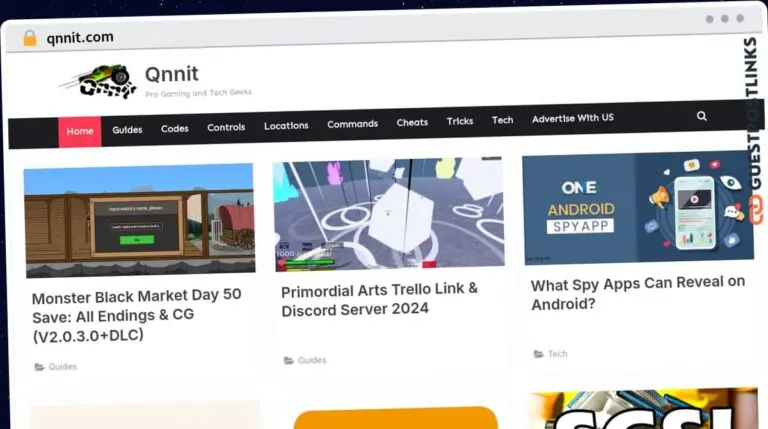Click Pro Gaming and Tech Geeks tagline

[198, 93]
